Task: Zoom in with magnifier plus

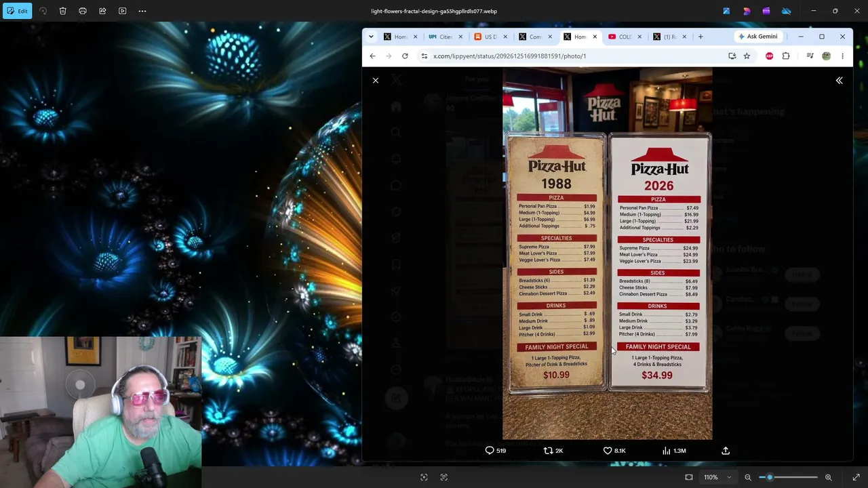Action: pyautogui.click(x=828, y=477)
